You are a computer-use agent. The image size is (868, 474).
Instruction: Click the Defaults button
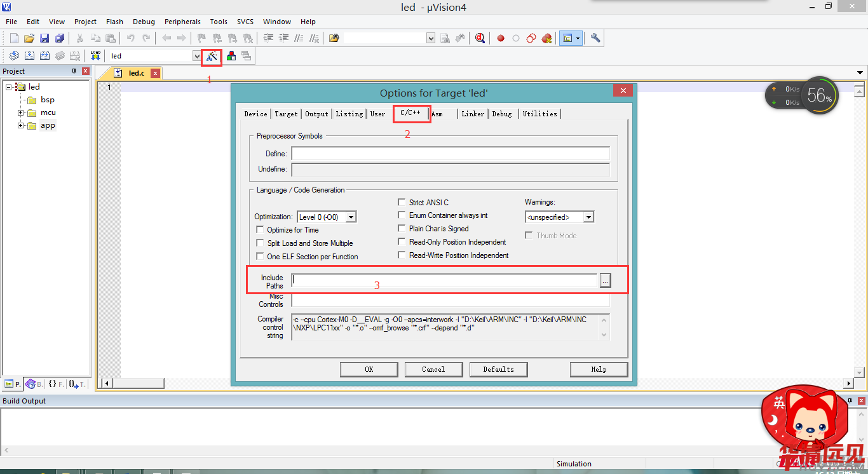point(498,369)
